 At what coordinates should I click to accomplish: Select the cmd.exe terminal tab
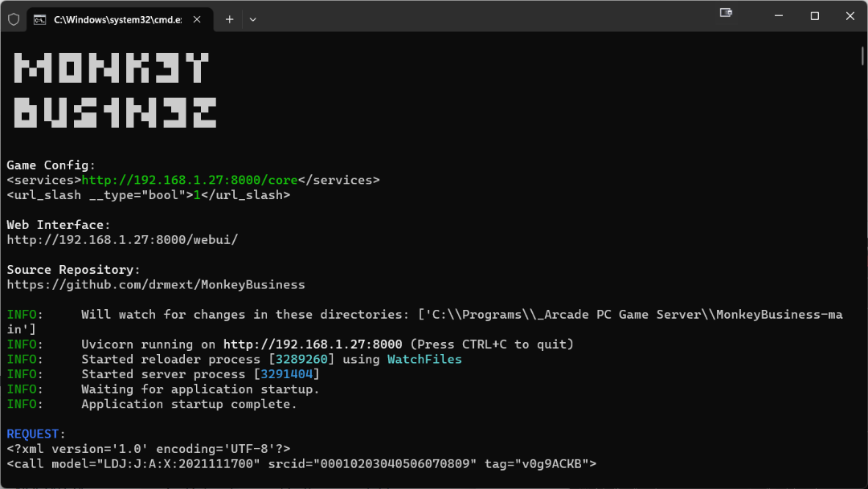click(120, 19)
